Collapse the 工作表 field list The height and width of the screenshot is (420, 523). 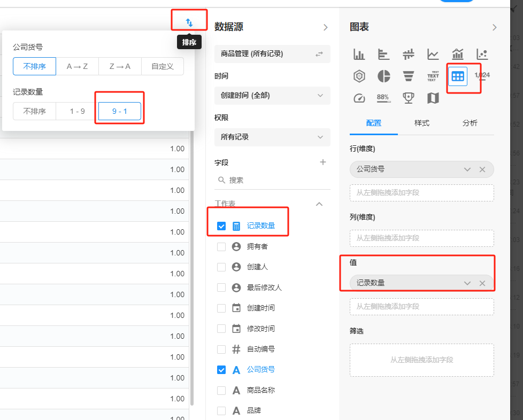click(x=319, y=204)
